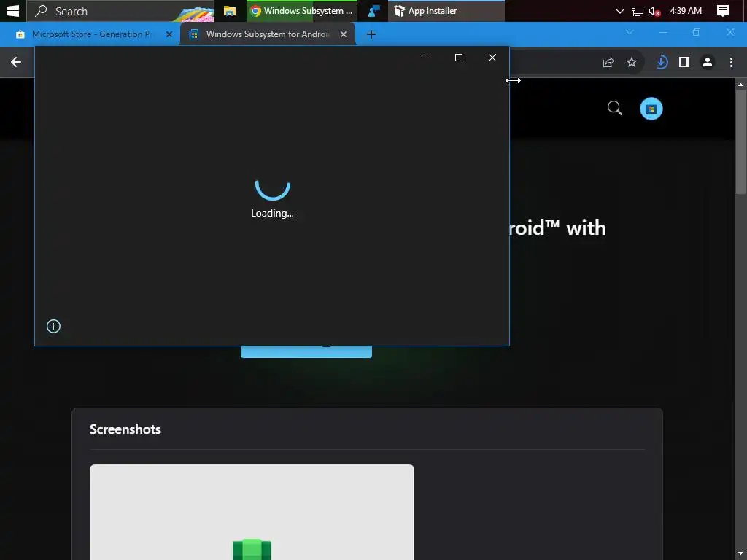Switch to Chrome Windows Subsystem taskbar item
This screenshot has width=747, height=560.
pos(301,10)
